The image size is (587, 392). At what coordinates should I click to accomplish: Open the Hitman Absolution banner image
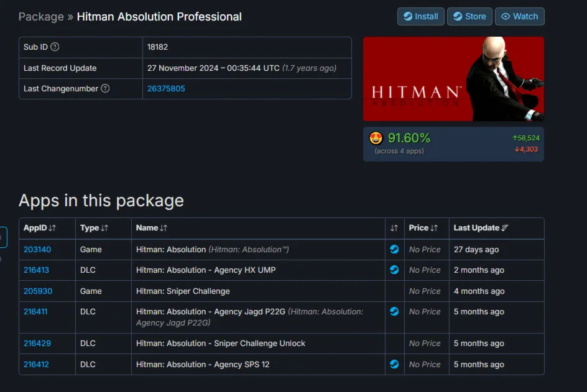(453, 78)
